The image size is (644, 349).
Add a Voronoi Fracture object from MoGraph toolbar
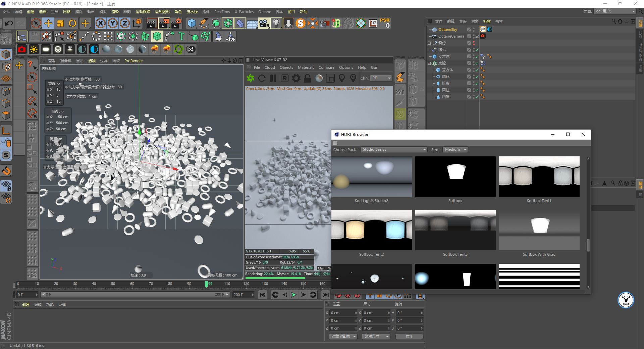[157, 36]
